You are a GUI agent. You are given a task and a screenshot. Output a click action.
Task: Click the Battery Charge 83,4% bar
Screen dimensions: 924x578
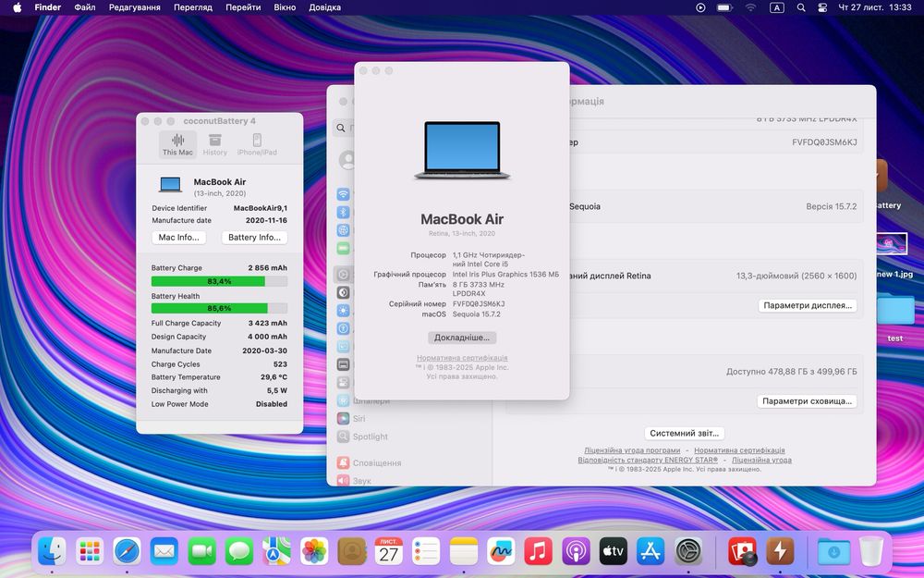[219, 281]
